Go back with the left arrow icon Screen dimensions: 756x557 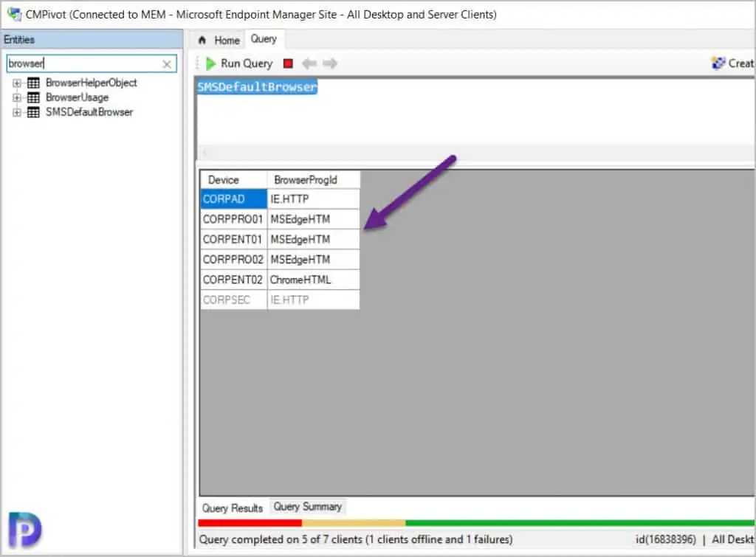click(309, 63)
